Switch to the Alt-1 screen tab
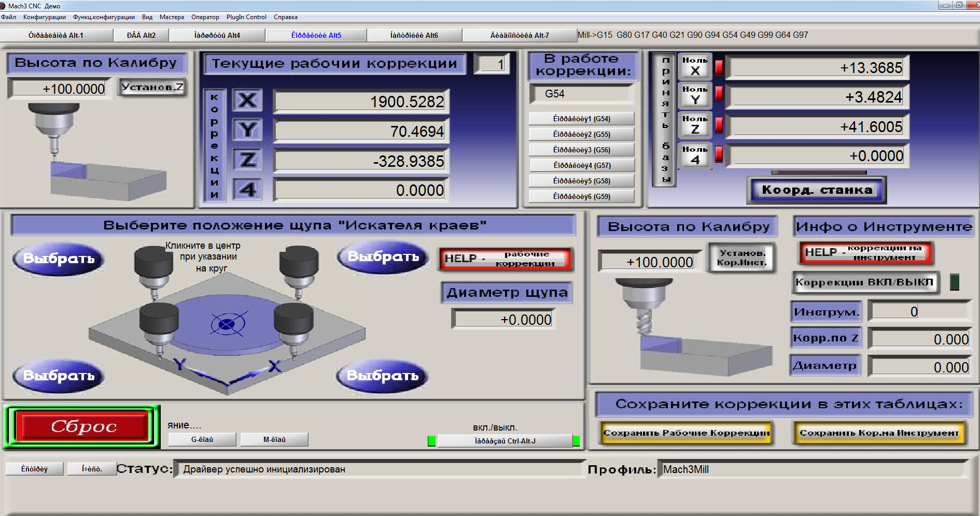This screenshot has width=980, height=516. click(x=56, y=35)
